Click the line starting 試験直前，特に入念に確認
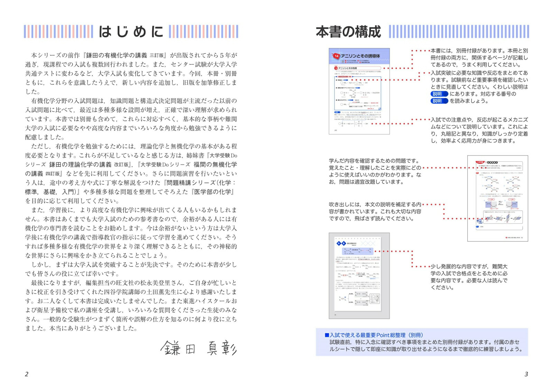The image size is (553, 392). click(x=425, y=342)
